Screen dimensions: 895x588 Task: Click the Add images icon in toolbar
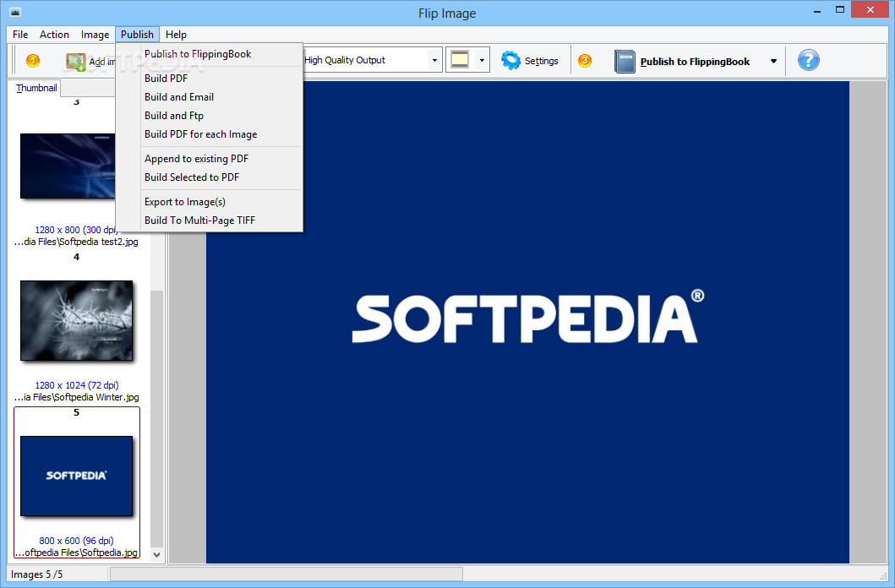[x=75, y=62]
